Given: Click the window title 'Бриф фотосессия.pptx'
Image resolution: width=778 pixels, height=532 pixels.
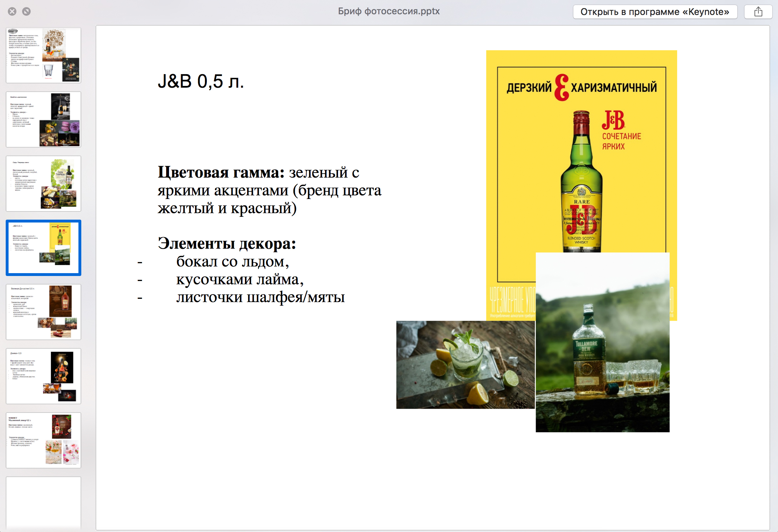Looking at the screenshot, I should coord(389,11).
